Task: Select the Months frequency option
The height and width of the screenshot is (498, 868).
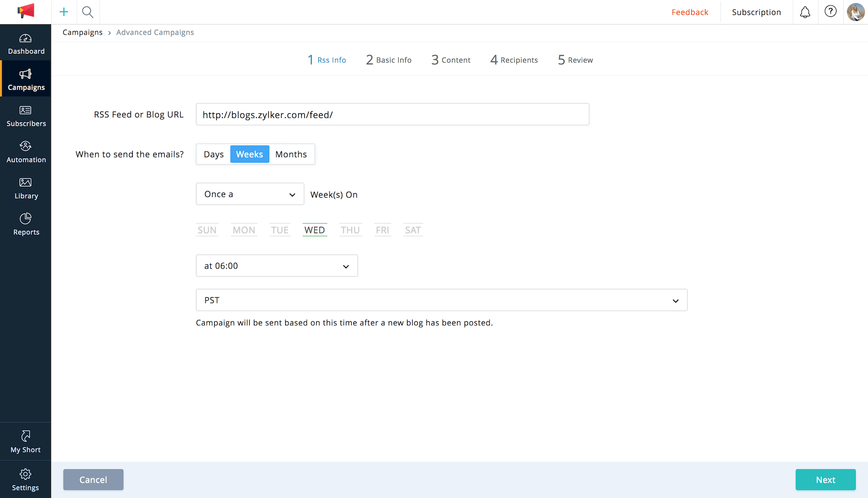Action: 291,154
